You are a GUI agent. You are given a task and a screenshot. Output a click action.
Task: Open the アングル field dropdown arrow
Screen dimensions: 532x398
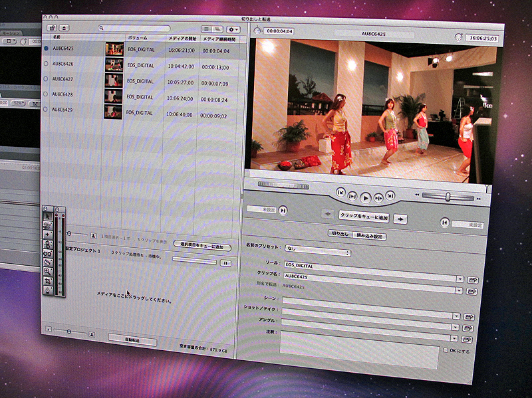(454, 326)
